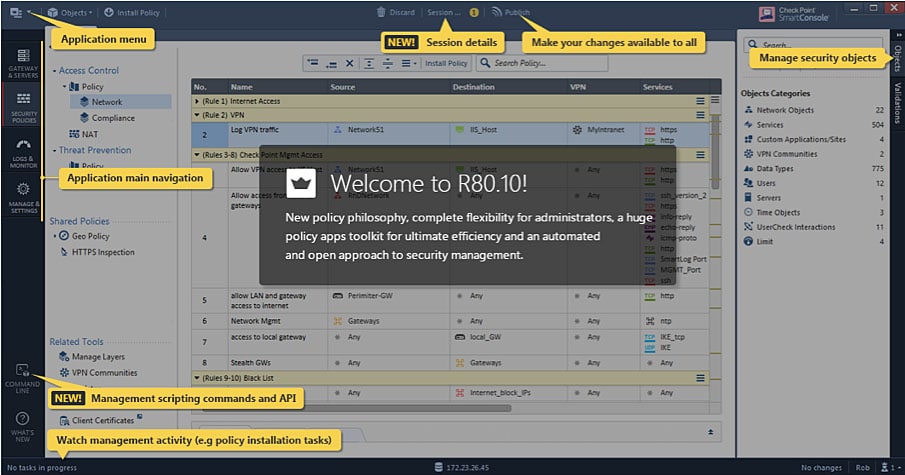Screen dimensions: 905x475
Task: Select the Log VPN traffic rule name
Action: point(255,130)
